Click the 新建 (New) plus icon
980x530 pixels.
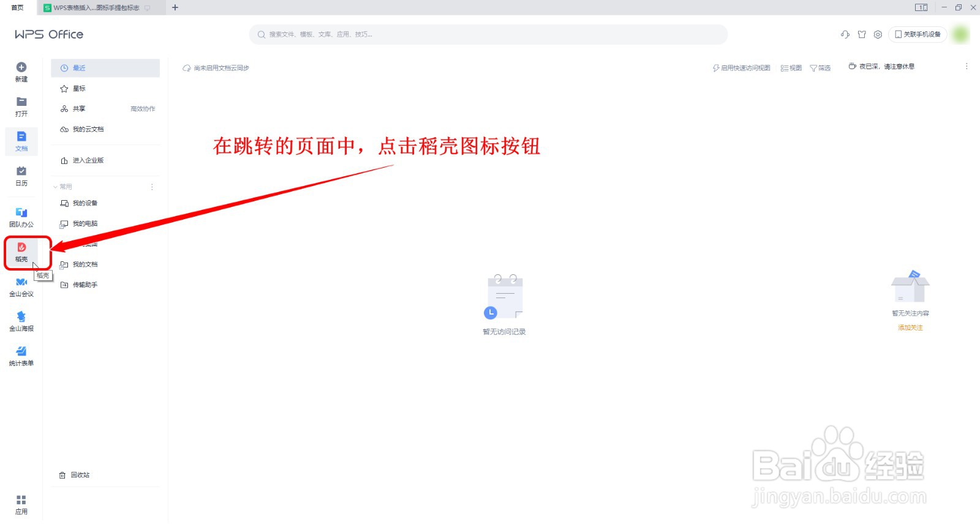21,67
